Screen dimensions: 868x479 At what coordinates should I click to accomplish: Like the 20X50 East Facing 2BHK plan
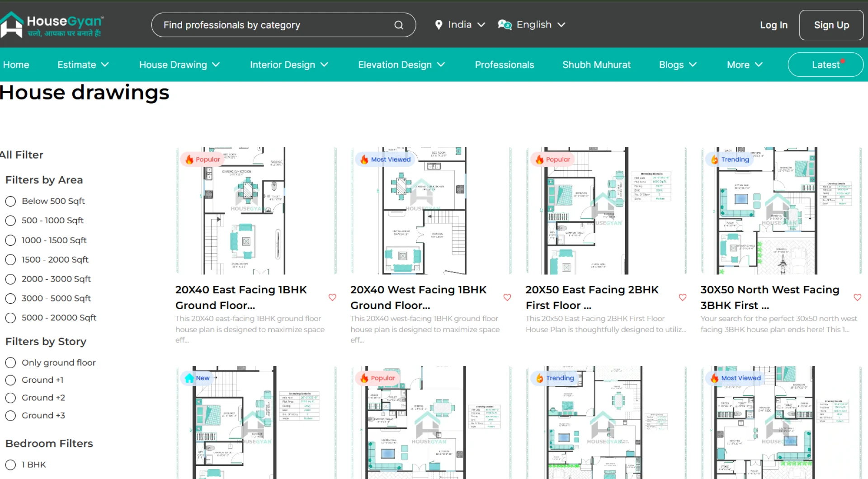(x=683, y=297)
